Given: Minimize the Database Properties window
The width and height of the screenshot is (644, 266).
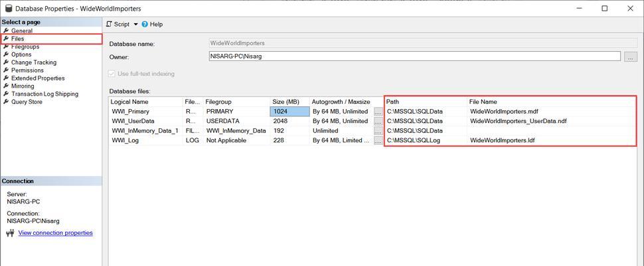Looking at the screenshot, I should pos(579,8).
